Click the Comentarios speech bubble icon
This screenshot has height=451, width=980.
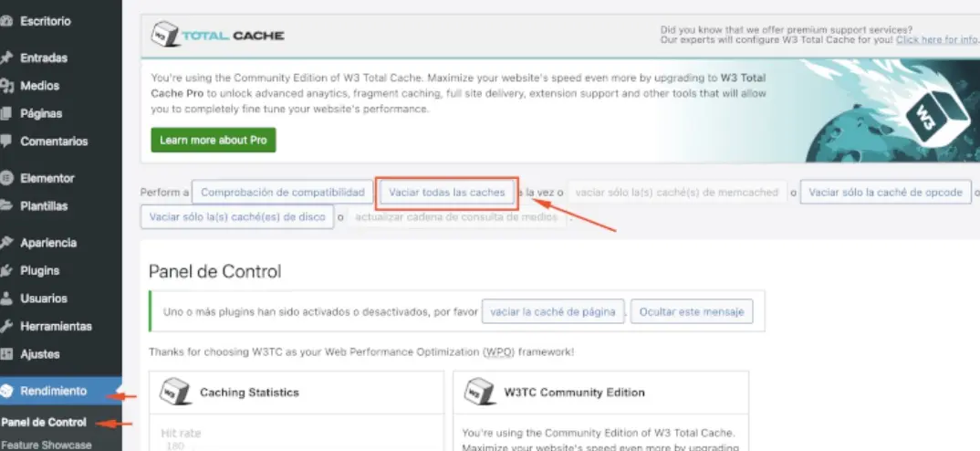[x=5, y=142]
